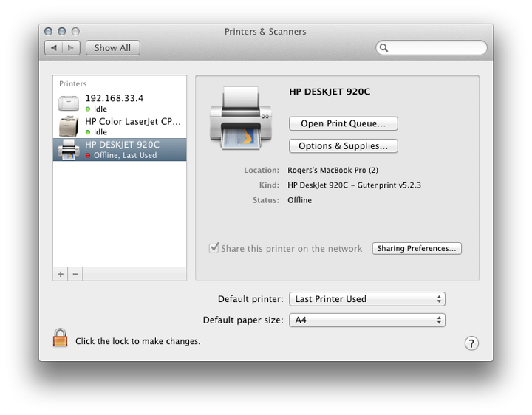The height and width of the screenshot is (415, 532).
Task: Click the lock icon to make changes
Action: click(60, 337)
